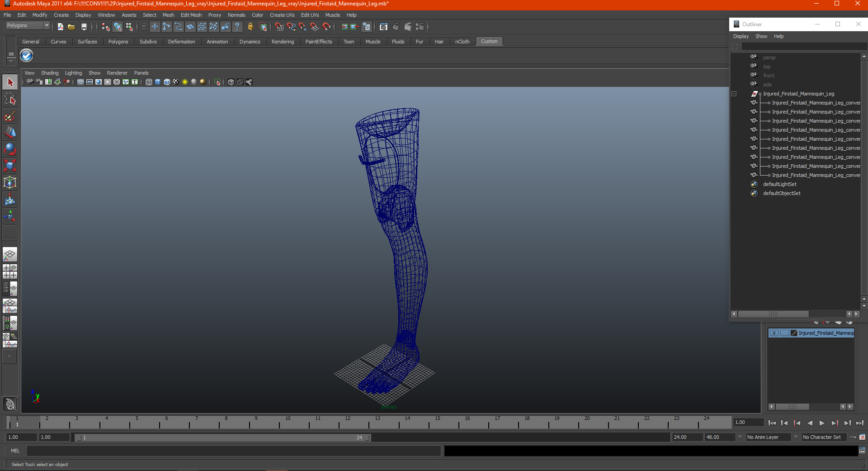
Task: Toggle Textured checker display icon
Action: pos(176,82)
